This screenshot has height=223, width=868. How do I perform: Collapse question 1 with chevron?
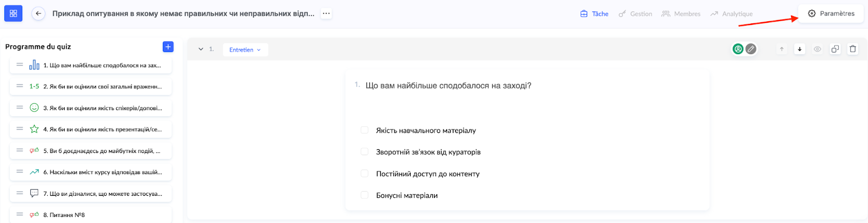tap(201, 49)
